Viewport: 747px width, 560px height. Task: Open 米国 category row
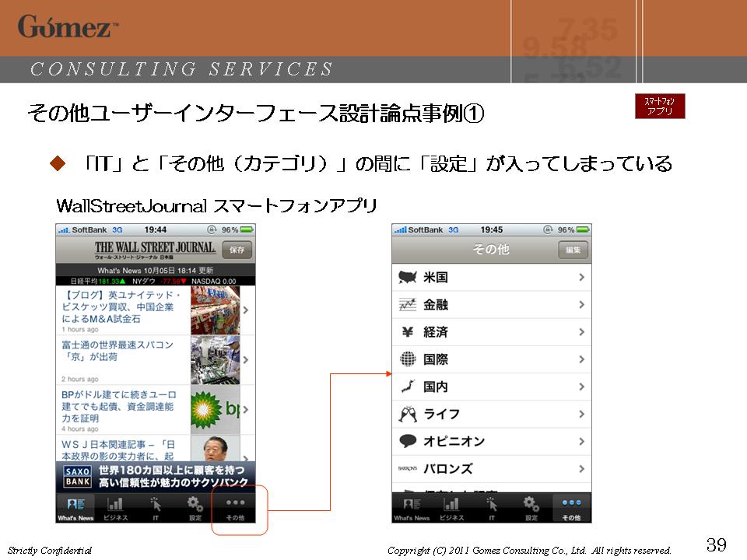[x=491, y=277]
